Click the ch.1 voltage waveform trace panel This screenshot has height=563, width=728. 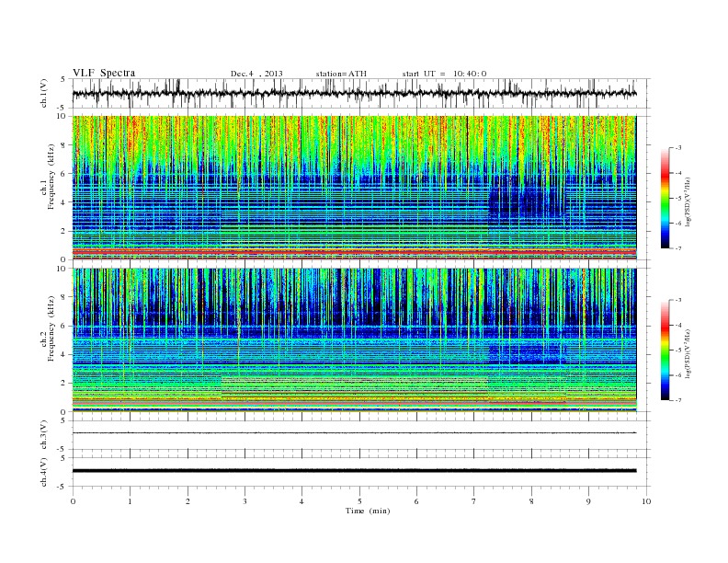tap(361, 93)
